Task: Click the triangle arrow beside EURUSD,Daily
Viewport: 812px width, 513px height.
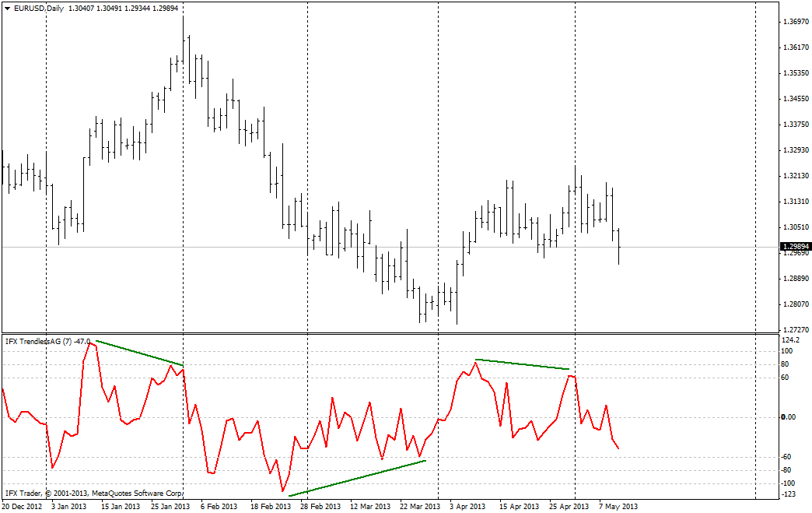Action: click(x=8, y=7)
